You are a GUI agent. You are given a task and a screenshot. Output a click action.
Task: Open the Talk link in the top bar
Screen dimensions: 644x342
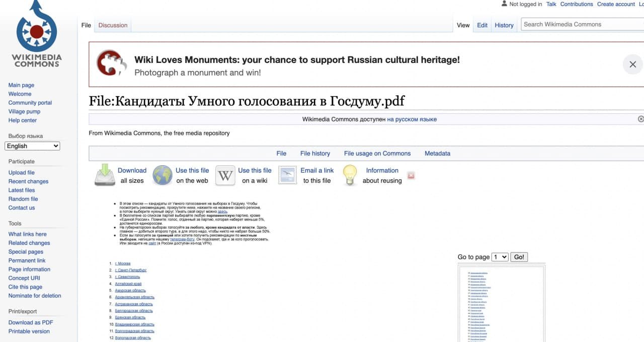coord(551,4)
